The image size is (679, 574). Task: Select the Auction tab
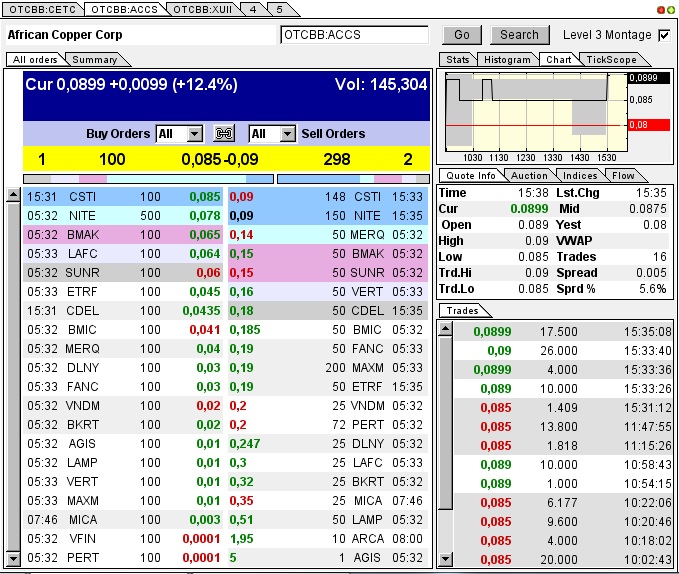(x=529, y=175)
